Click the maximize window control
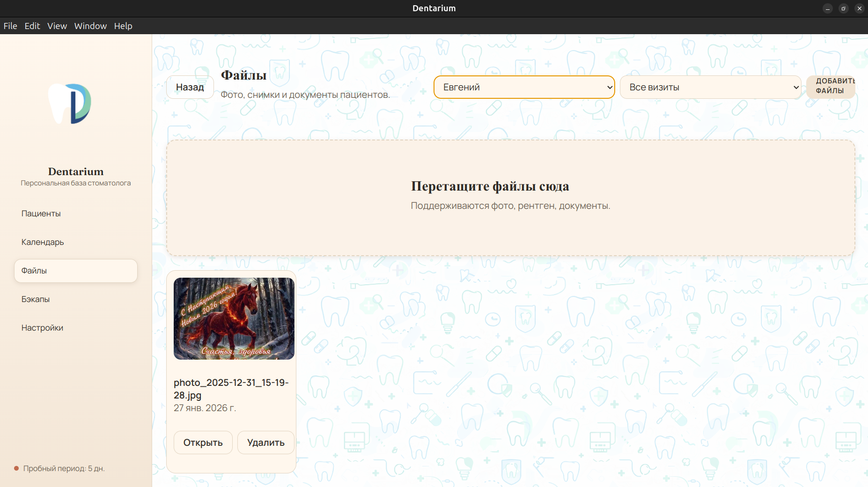The image size is (868, 487). (x=843, y=8)
